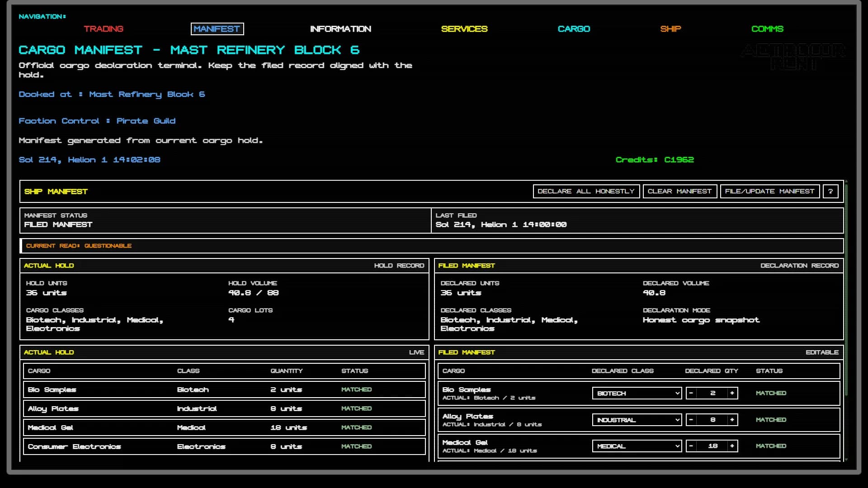Click MATCHED status for Consumer Electronics

356,446
